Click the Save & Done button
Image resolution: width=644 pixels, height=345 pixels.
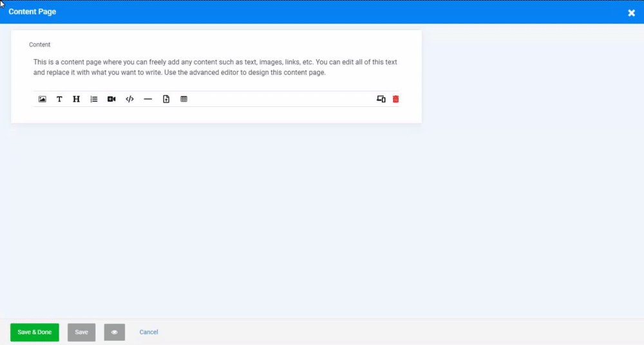click(x=35, y=332)
